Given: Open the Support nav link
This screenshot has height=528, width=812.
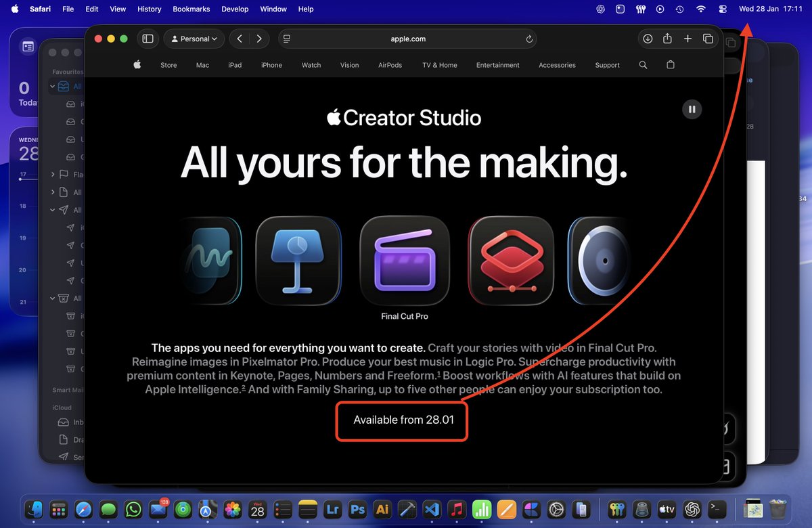Looking at the screenshot, I should coord(607,65).
